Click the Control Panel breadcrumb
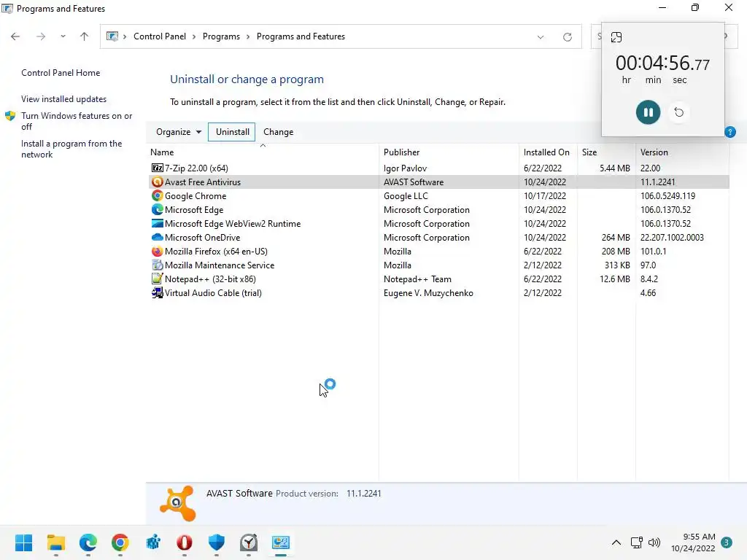 point(160,36)
